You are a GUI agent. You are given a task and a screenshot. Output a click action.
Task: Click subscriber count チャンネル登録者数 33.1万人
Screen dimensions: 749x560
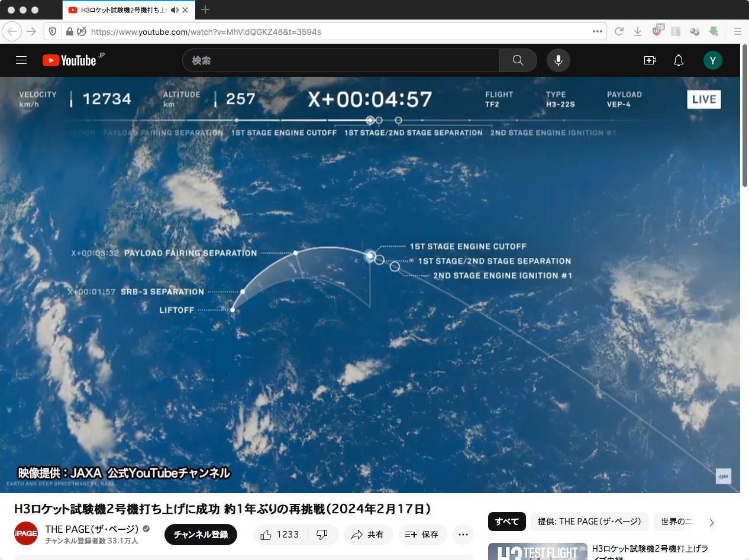pos(92,540)
